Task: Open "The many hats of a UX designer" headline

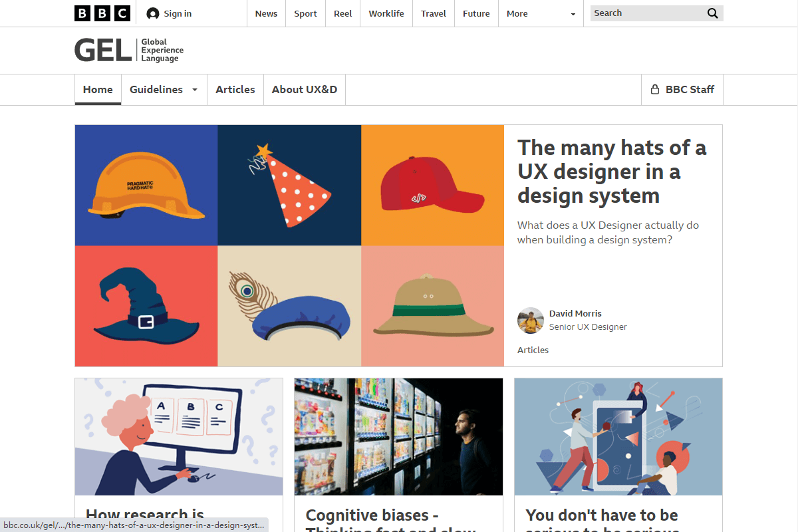Action: (612, 172)
